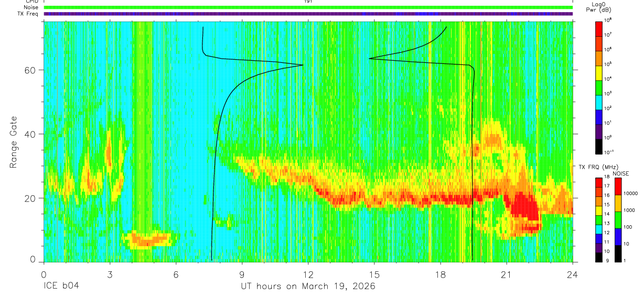Click the '14' TX FRQ scale label
Viewport: 644px width, 297px height.
click(607, 214)
